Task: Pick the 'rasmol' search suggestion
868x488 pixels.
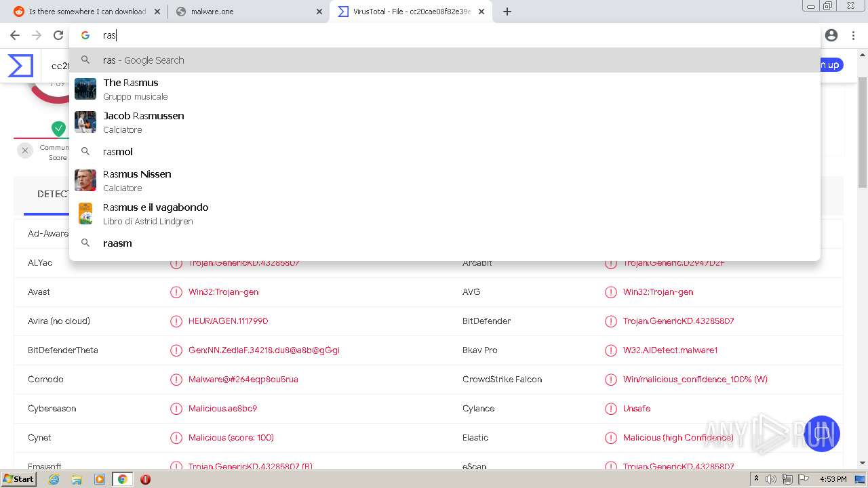Action: tap(444, 152)
